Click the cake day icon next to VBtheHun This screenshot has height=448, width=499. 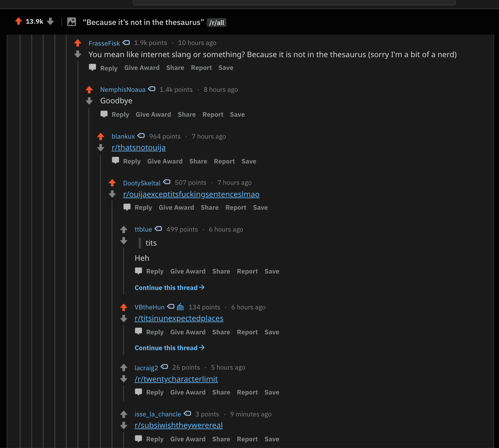[x=180, y=306]
